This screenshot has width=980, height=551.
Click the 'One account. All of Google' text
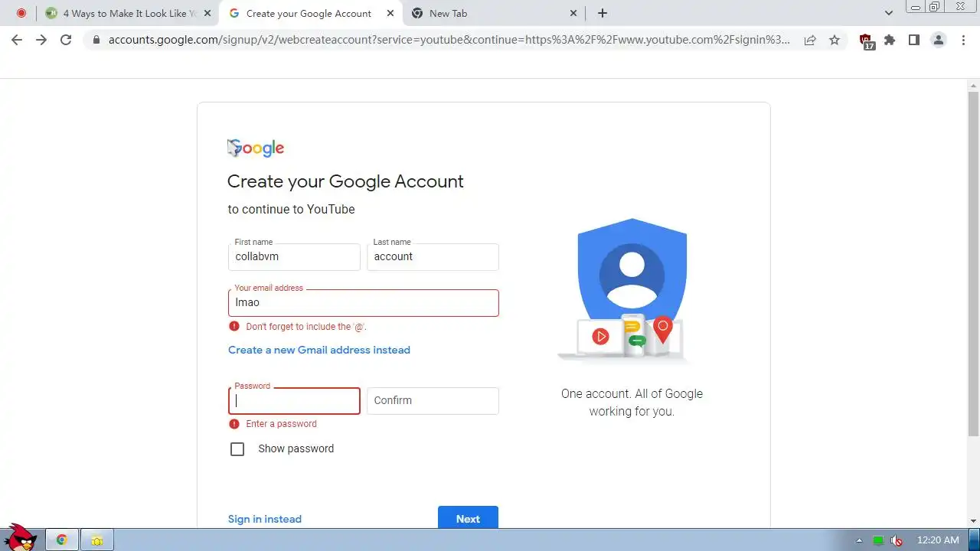[632, 394]
